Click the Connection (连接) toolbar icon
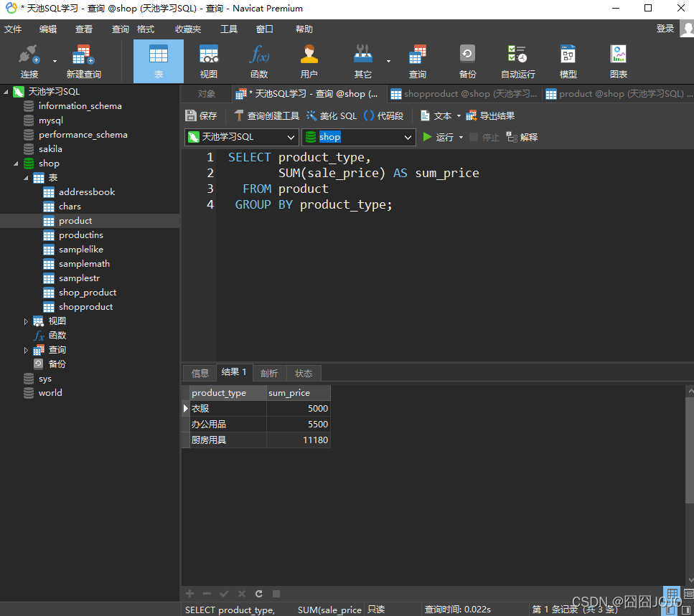The width and height of the screenshot is (694, 616). click(x=29, y=61)
